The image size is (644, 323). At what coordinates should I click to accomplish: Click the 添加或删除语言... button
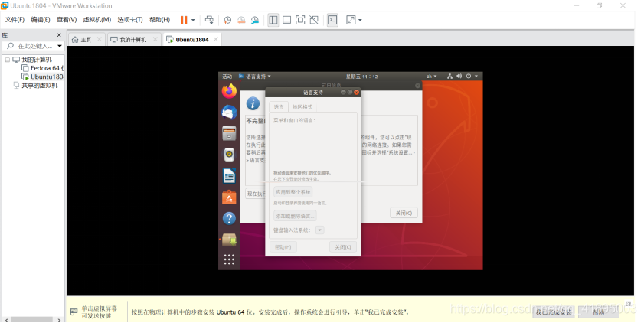click(295, 216)
